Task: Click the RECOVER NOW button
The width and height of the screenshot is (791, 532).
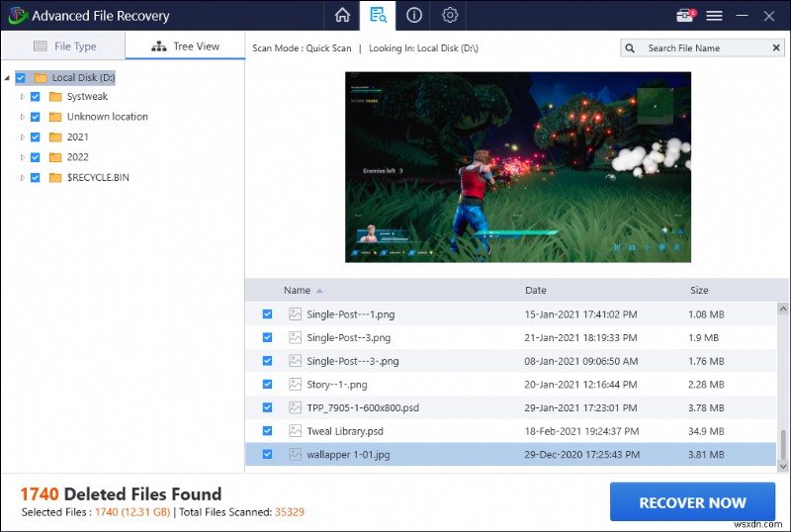Action: (692, 501)
